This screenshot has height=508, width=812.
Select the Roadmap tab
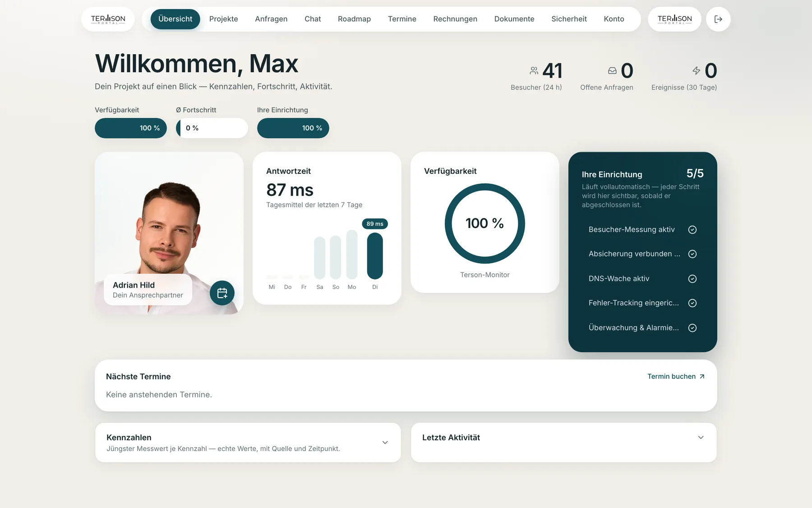(x=354, y=19)
